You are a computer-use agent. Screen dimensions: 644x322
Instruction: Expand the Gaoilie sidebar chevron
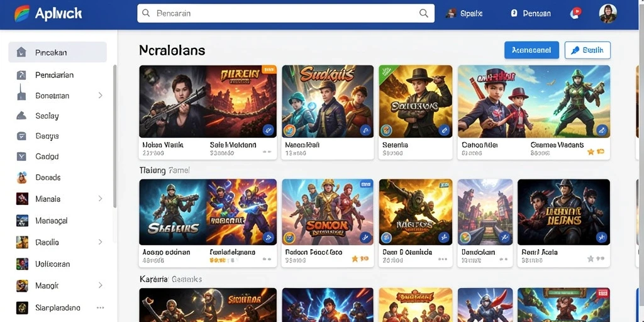pos(100,242)
